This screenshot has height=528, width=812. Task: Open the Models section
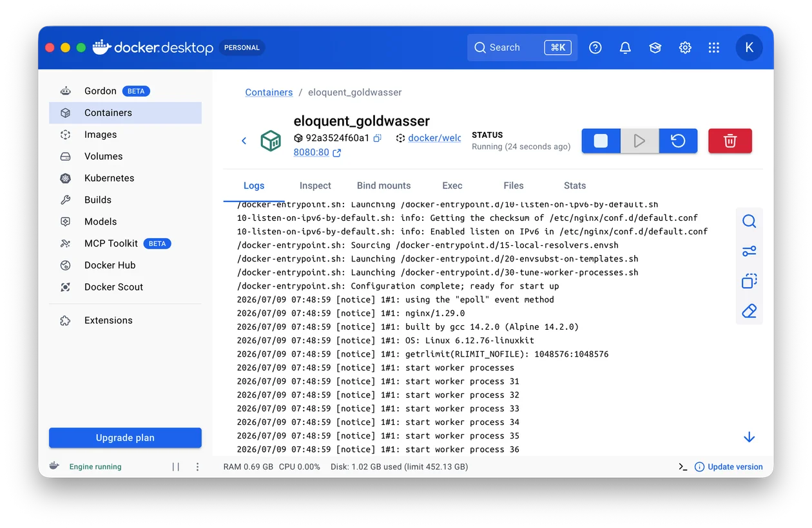point(125,222)
